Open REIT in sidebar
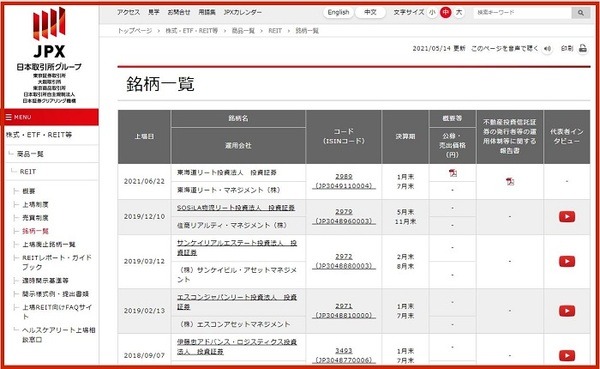600x369 pixels. (28, 172)
